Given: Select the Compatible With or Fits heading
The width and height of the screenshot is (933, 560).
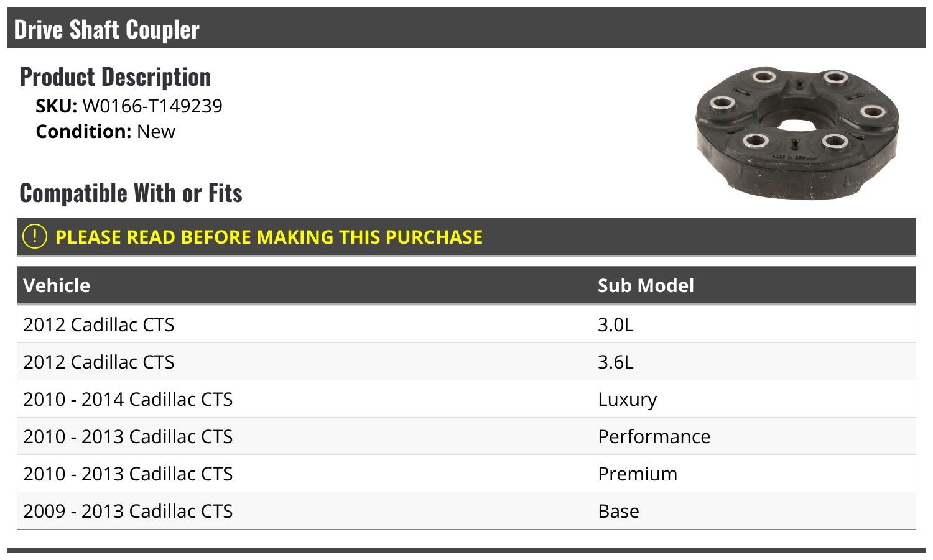Looking at the screenshot, I should click(131, 193).
